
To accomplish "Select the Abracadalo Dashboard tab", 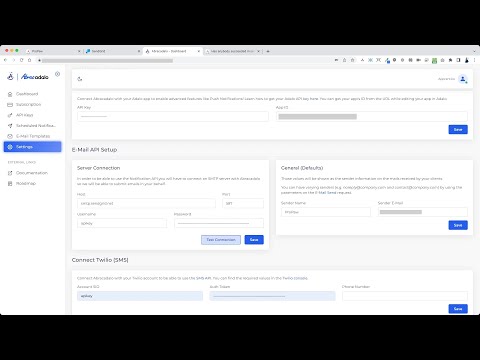I will click(172, 51).
